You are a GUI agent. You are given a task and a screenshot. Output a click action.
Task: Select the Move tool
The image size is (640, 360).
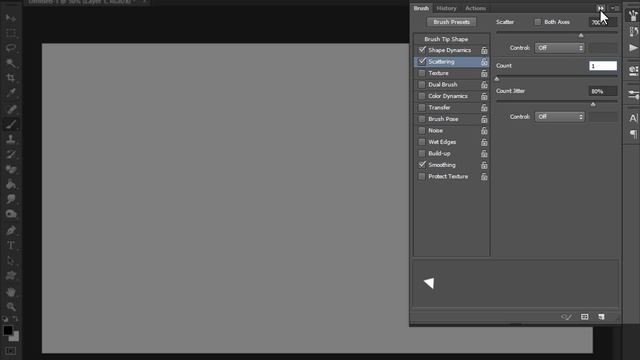(11, 18)
